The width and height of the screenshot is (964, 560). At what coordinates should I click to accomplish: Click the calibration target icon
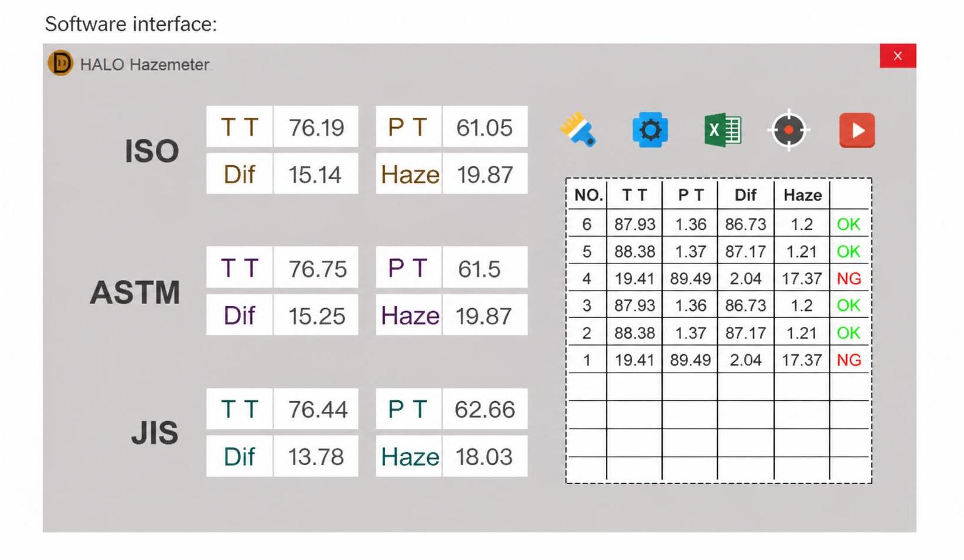[x=789, y=129]
